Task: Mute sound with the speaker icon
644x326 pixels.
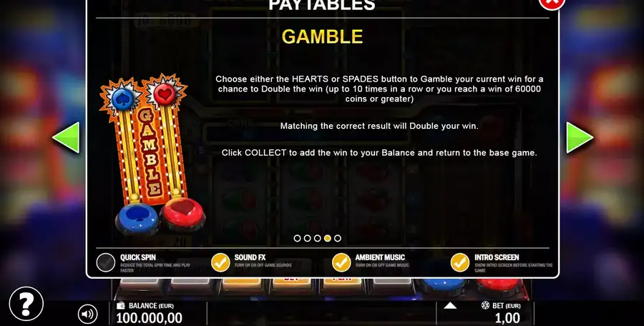Action: tap(87, 314)
